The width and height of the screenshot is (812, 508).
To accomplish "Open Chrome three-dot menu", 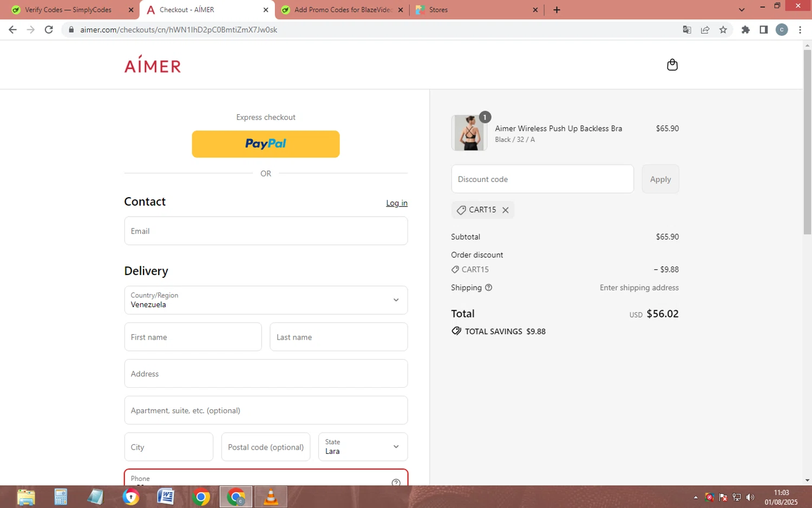I will coord(800,30).
